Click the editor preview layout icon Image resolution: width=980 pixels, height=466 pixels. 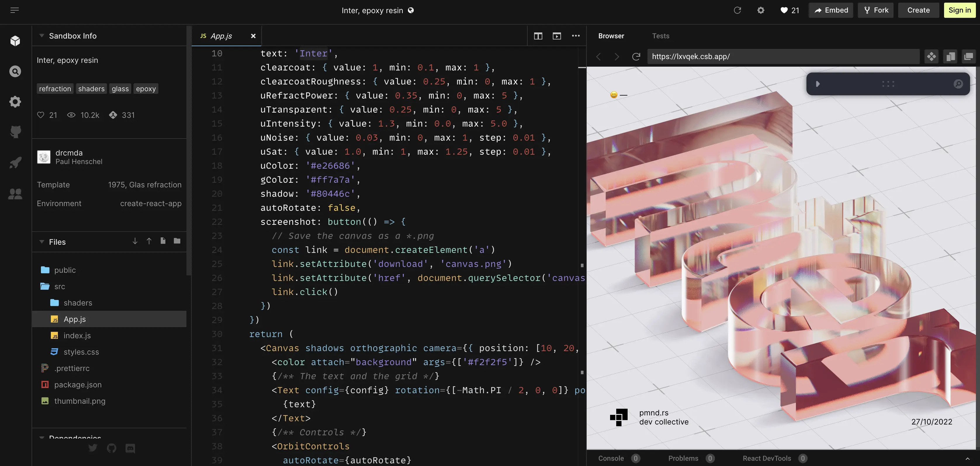[x=557, y=36]
